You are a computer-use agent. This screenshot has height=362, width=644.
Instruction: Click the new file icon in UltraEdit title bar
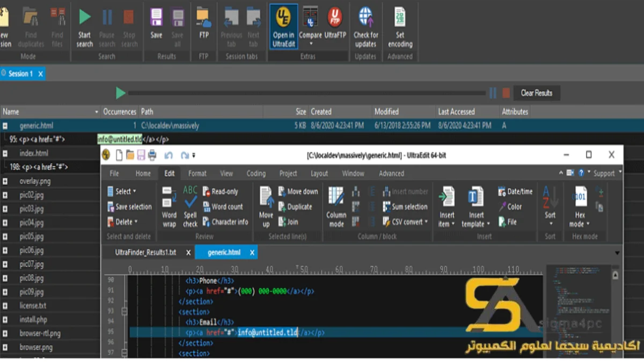coord(119,156)
